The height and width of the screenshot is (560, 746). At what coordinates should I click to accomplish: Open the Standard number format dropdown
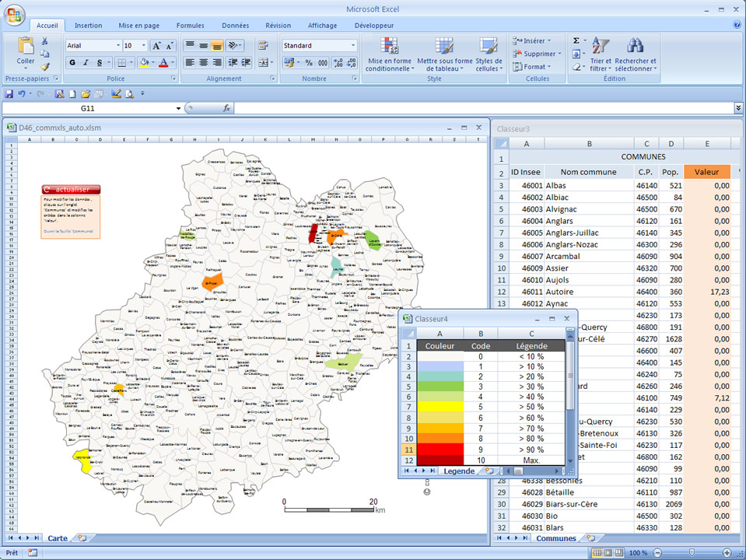[353, 46]
